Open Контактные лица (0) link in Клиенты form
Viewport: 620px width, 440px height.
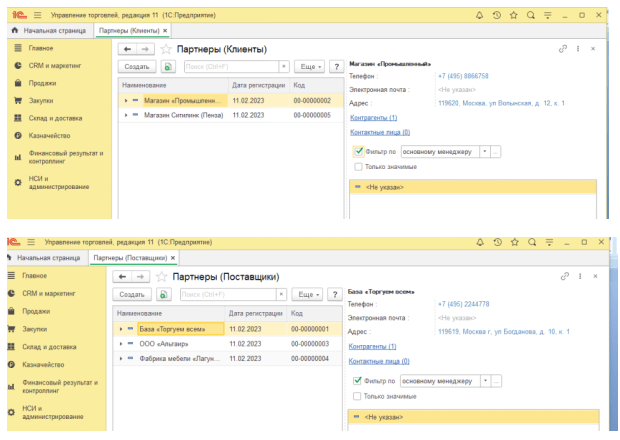coord(380,132)
